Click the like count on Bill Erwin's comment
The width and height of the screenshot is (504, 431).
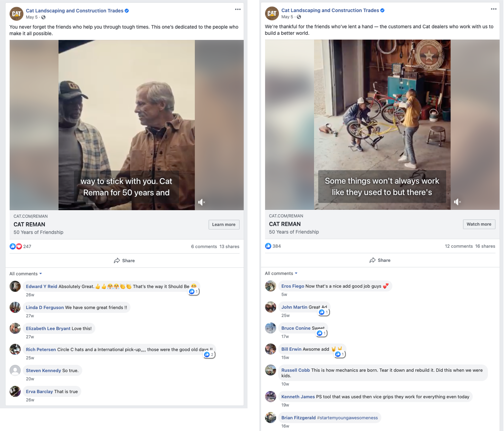[340, 354]
